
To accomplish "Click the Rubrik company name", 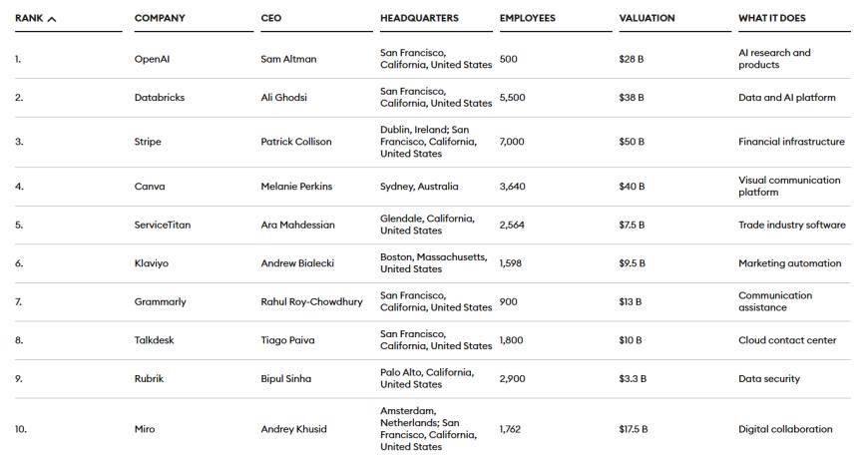I will (150, 379).
